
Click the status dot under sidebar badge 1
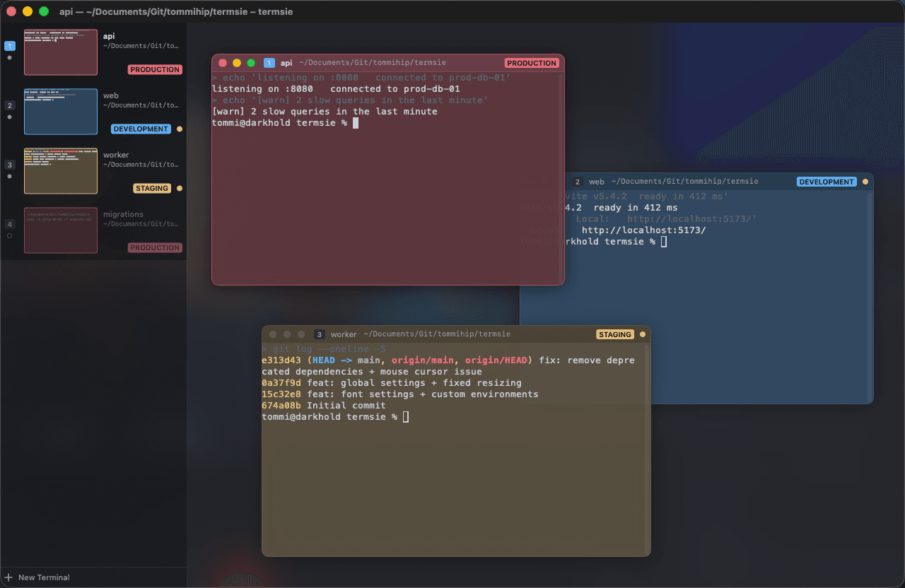[9, 58]
